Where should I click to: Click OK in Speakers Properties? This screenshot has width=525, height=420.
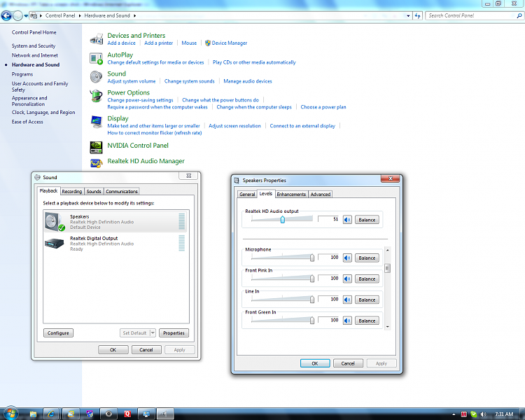[315, 363]
